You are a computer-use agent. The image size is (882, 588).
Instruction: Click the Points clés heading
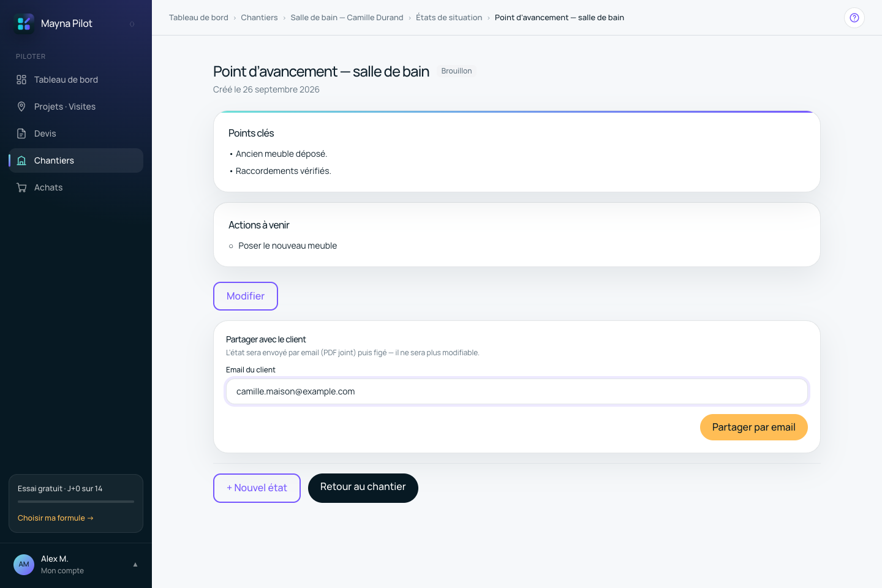coord(251,133)
